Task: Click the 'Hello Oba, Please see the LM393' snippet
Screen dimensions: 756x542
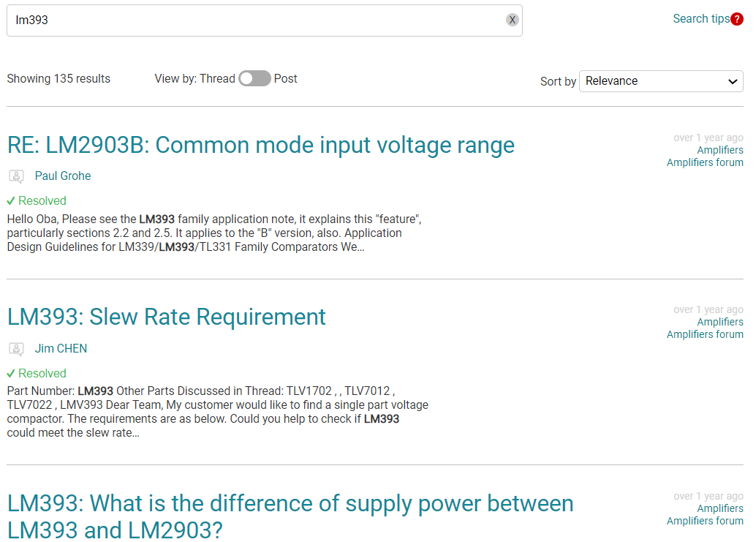Action: pos(214,233)
